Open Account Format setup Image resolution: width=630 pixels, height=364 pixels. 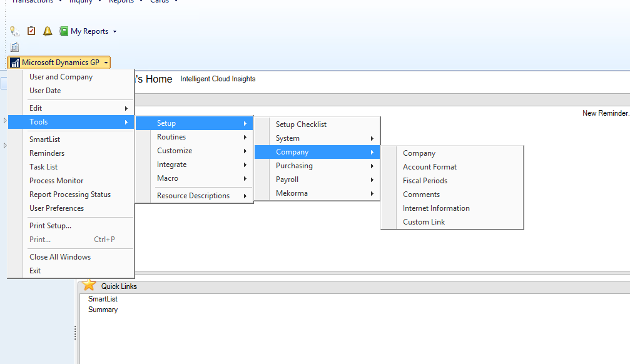[x=452, y=167]
